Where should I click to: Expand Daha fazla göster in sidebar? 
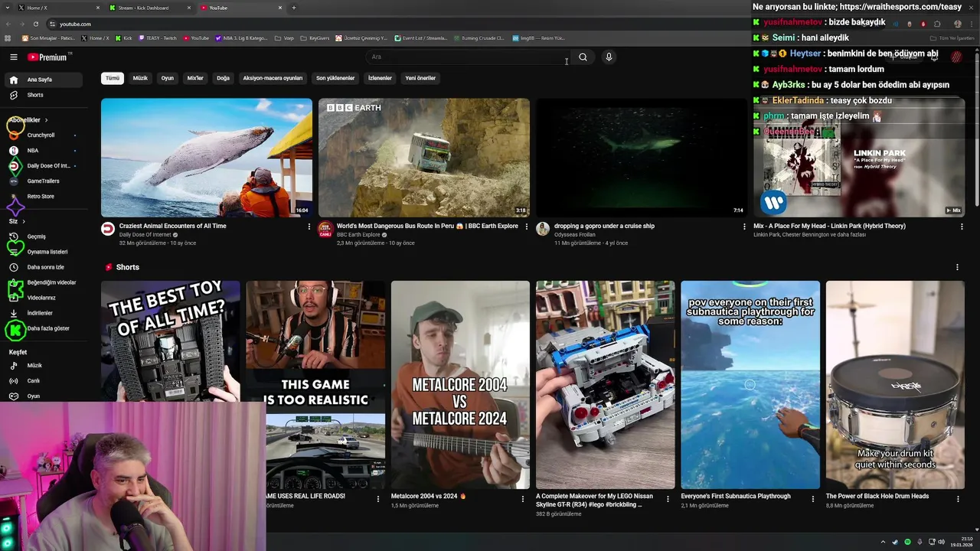(47, 328)
